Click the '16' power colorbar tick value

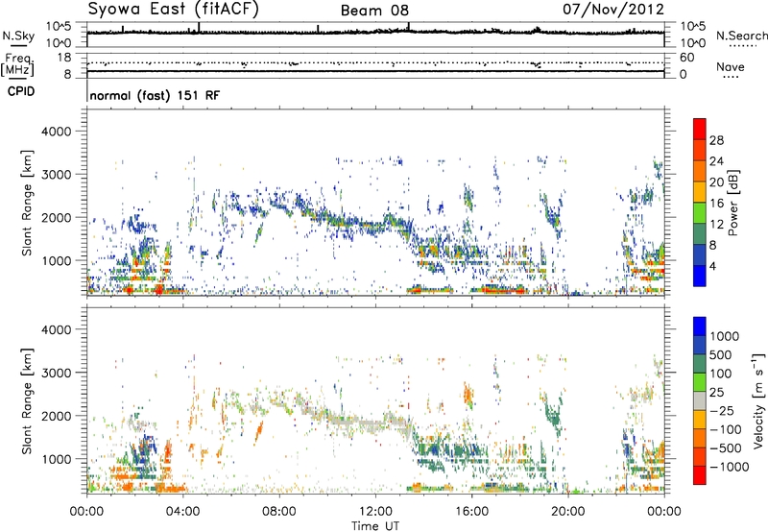pyautogui.click(x=716, y=204)
